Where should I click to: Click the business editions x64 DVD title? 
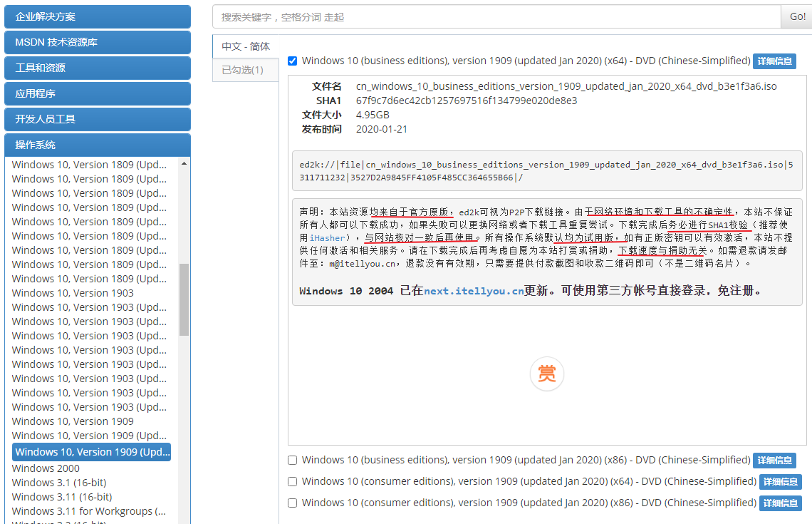click(x=526, y=61)
